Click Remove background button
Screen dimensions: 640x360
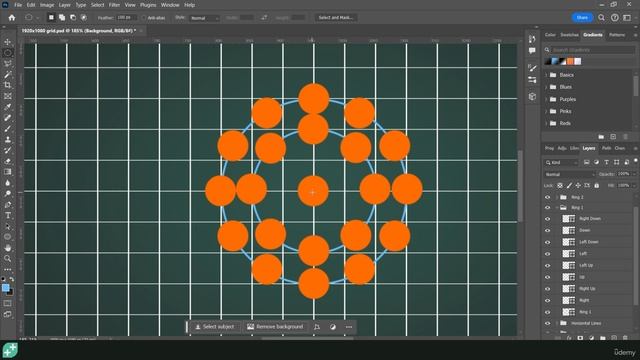[276, 327]
